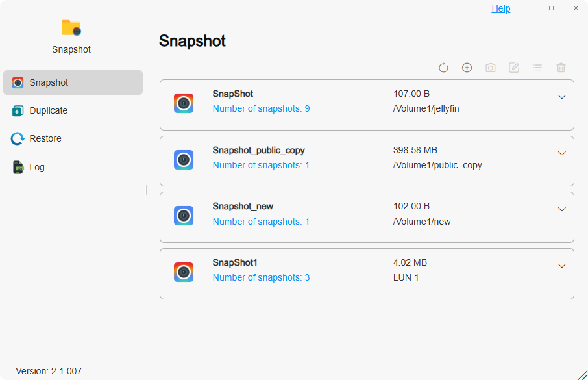
Task: Click the Restore circular arrow sidebar icon
Action: tap(18, 138)
